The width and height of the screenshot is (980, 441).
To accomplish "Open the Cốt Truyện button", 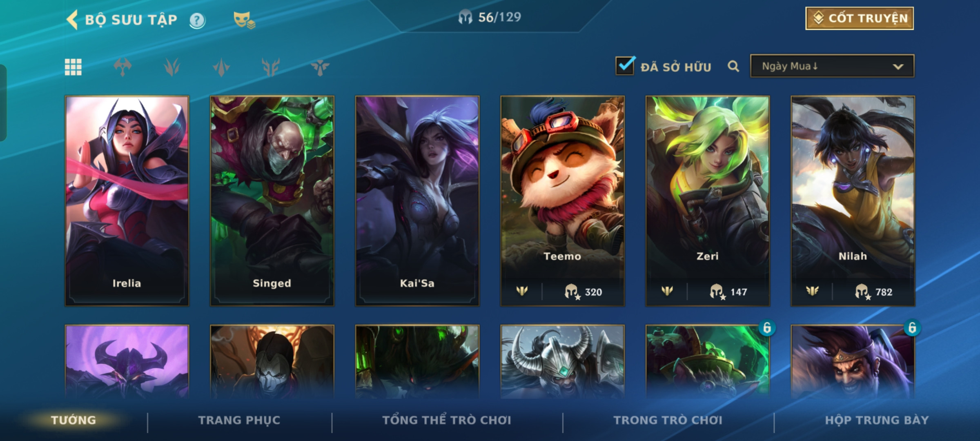I will [860, 18].
